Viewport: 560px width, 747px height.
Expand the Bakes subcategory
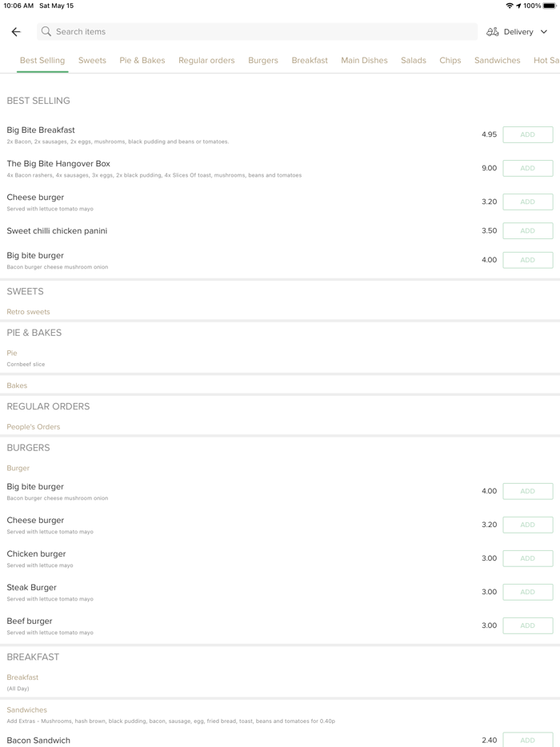17,385
